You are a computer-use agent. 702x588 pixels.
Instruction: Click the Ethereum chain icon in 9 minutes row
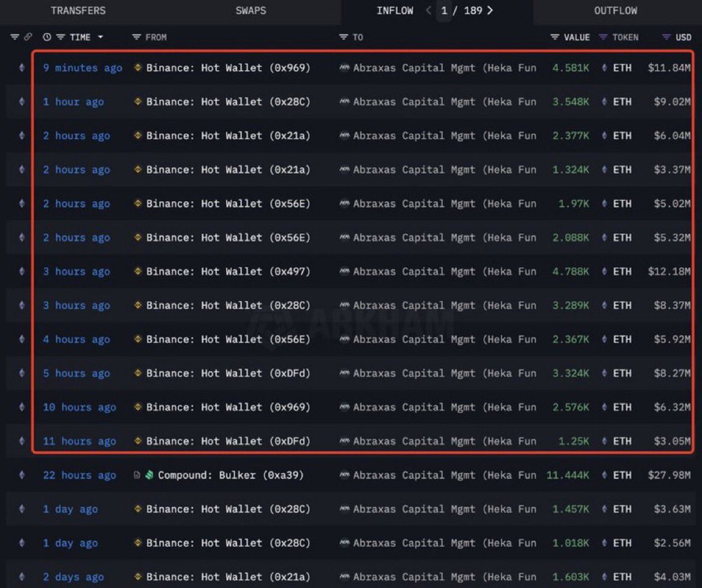tap(21, 68)
